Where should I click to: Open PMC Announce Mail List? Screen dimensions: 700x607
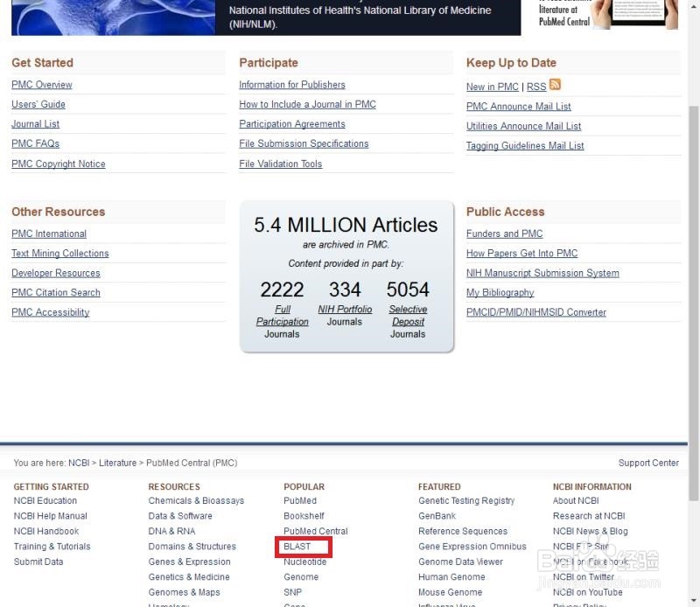tap(519, 107)
